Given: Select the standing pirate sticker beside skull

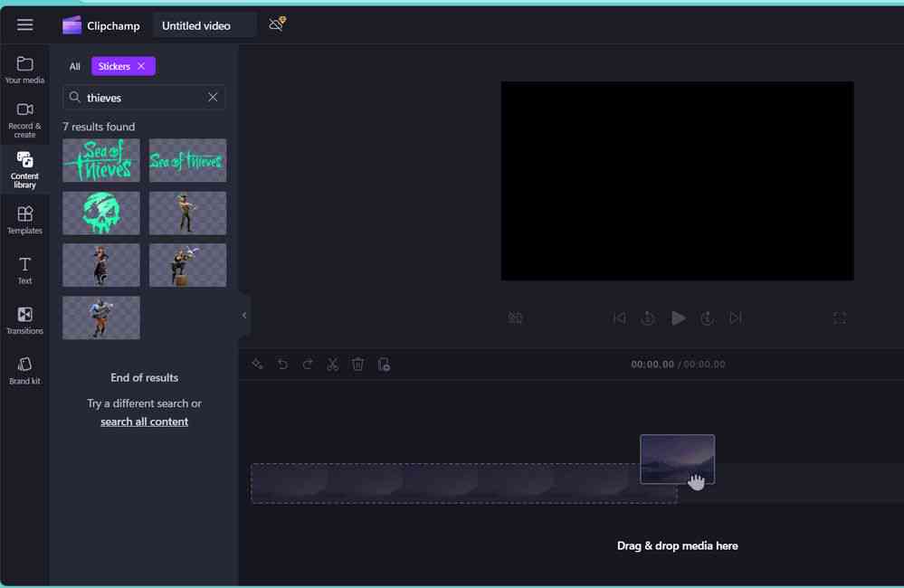Looking at the screenshot, I should pos(187,213).
